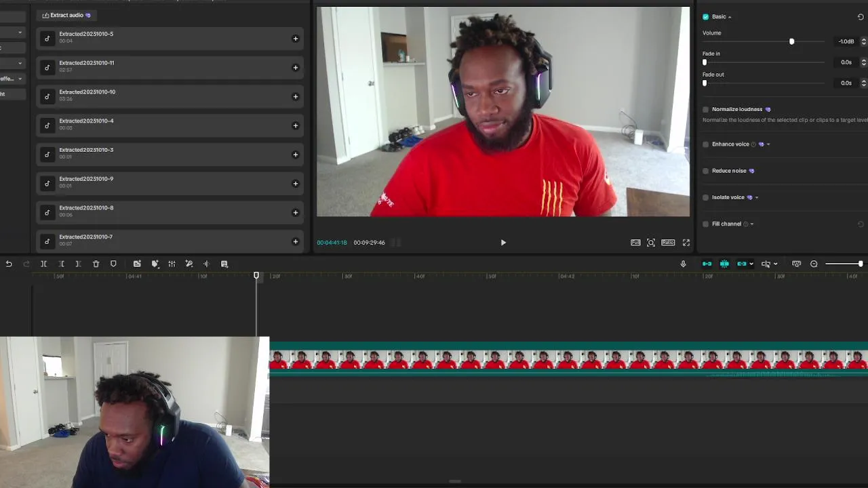Add Extracted20251010-4 with plus icon
868x488 pixels.
[295, 125]
